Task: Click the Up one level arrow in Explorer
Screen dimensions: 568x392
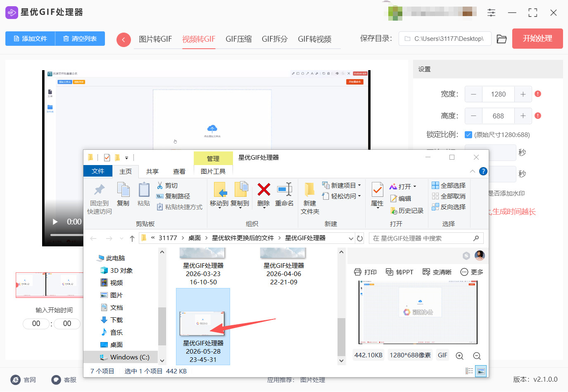Action: point(132,239)
